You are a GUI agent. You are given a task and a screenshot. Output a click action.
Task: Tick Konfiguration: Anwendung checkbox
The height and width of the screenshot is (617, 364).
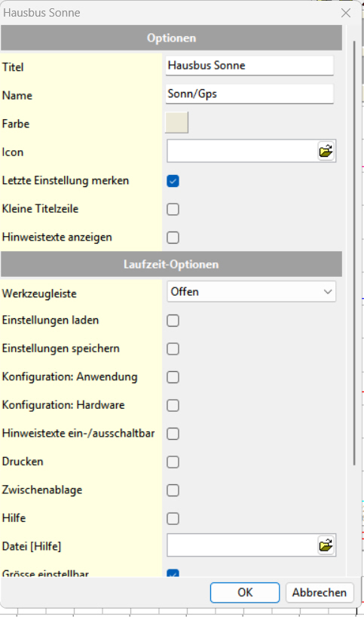pos(173,377)
